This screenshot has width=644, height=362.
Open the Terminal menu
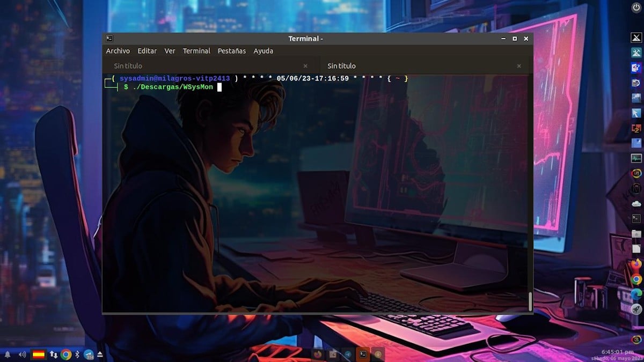click(196, 51)
